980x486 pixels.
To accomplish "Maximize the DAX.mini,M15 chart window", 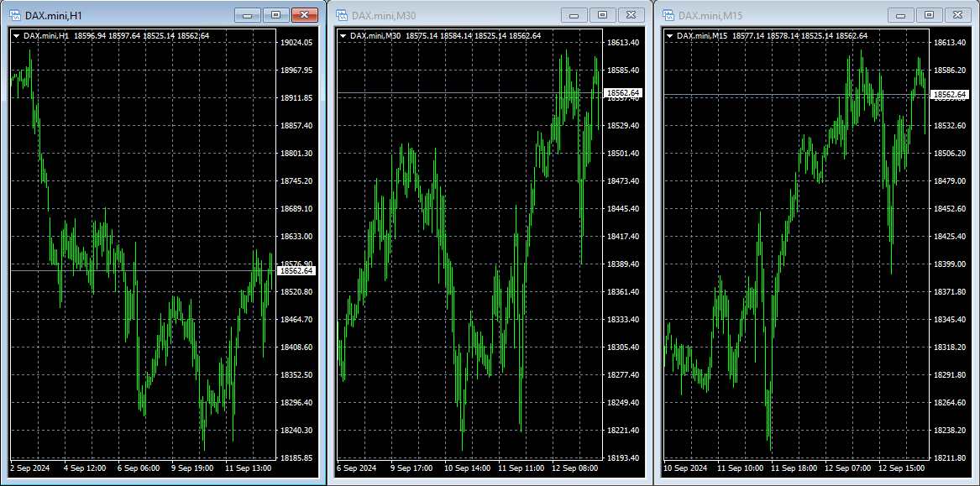I will click(929, 15).
